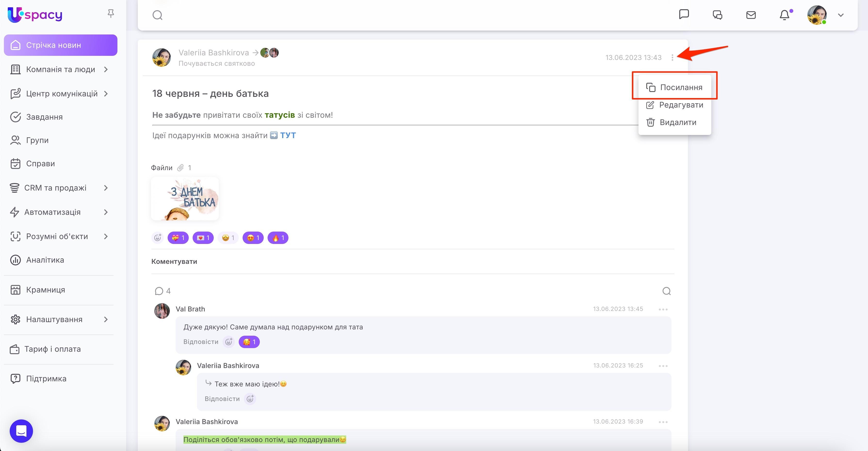Image resolution: width=868 pixels, height=451 pixels.
Task: Open the notifications bell
Action: (785, 15)
